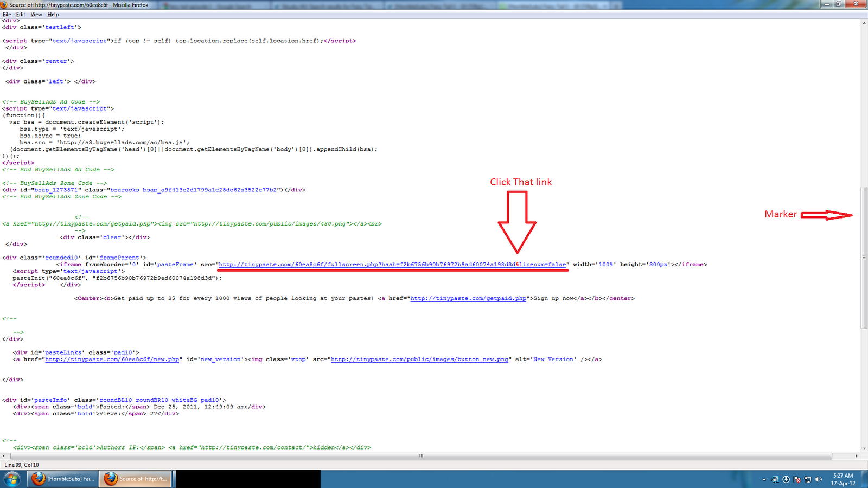Image resolution: width=868 pixels, height=488 pixels.
Task: Click the horizontal scrollbar thumb
Action: click(421, 456)
